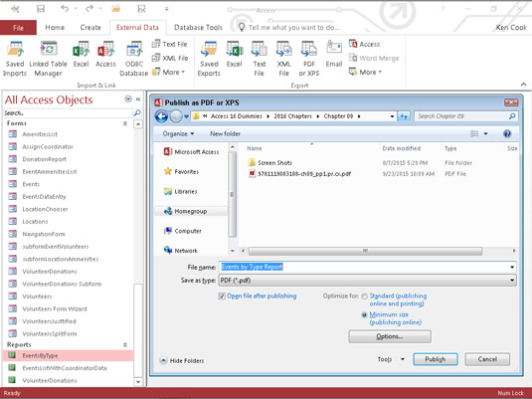The image size is (532, 399).
Task: Open the Organize dropdown
Action: point(178,133)
